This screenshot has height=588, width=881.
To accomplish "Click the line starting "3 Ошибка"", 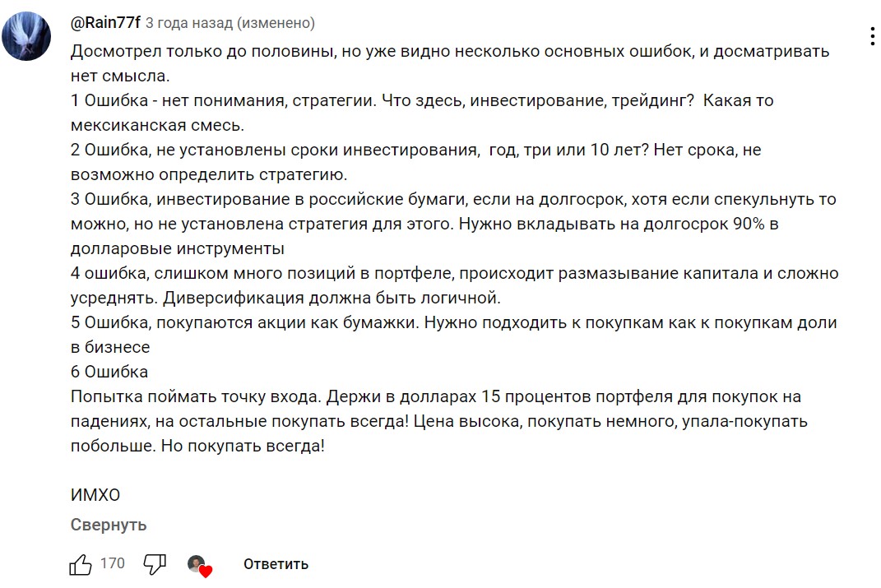I will pos(452,200).
